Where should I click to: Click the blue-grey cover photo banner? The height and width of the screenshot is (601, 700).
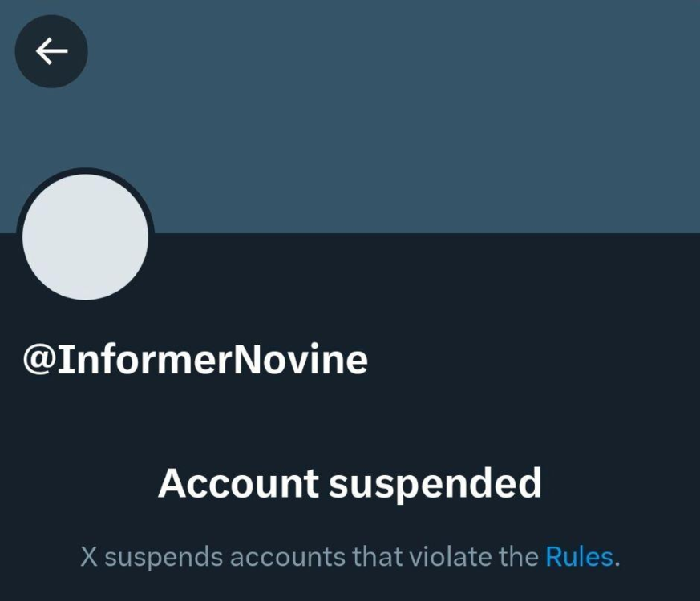tap(401, 120)
